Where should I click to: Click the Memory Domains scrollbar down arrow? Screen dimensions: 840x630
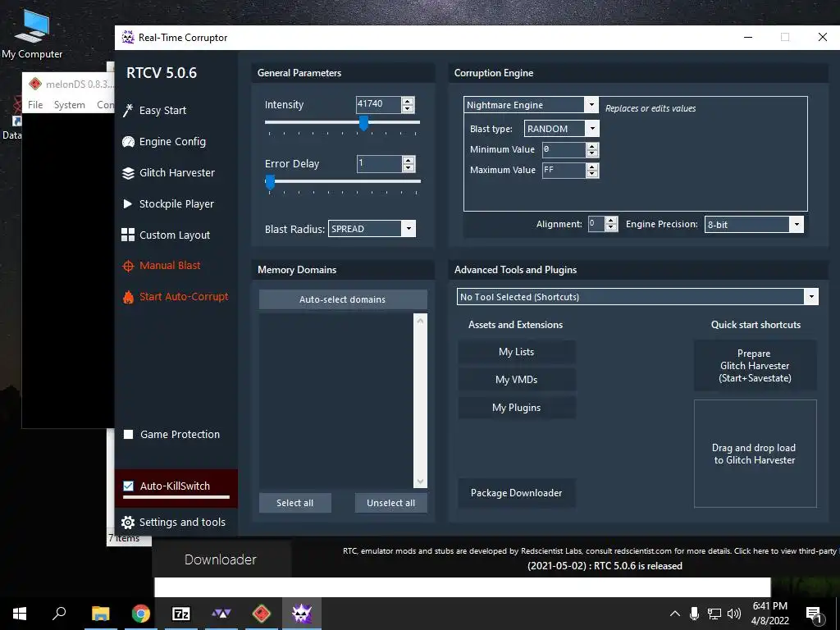[420, 482]
